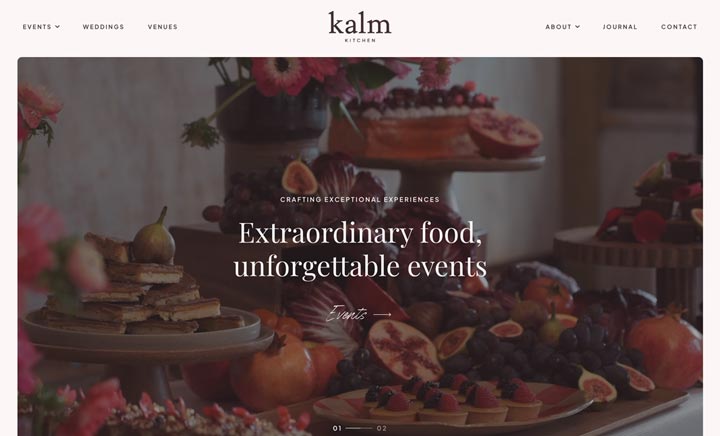This screenshot has height=436, width=720.
Task: Open the Venues page link
Action: coord(163,27)
